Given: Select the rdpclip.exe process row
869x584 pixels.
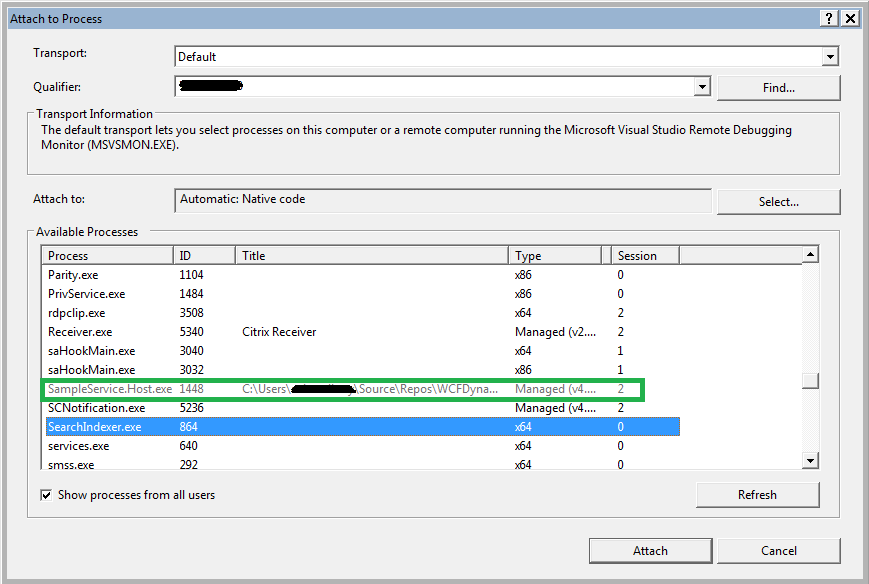Looking at the screenshot, I should click(x=361, y=313).
